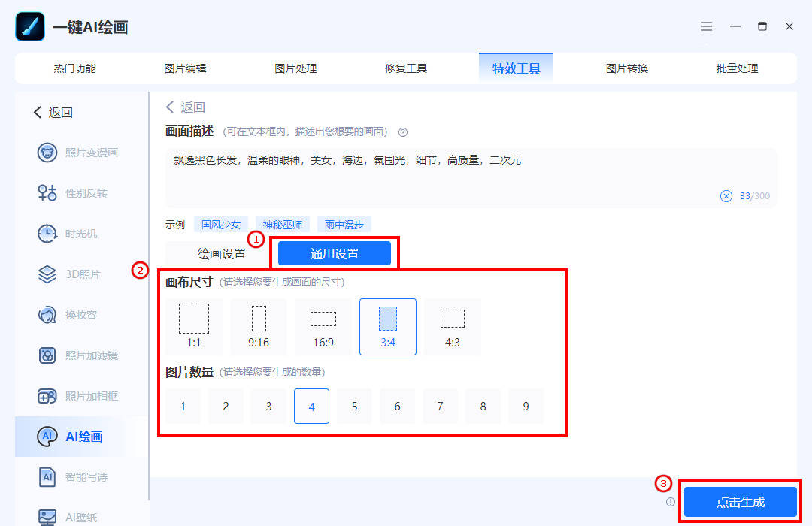
Task: Click the 时光机 clock icon
Action: 47,234
